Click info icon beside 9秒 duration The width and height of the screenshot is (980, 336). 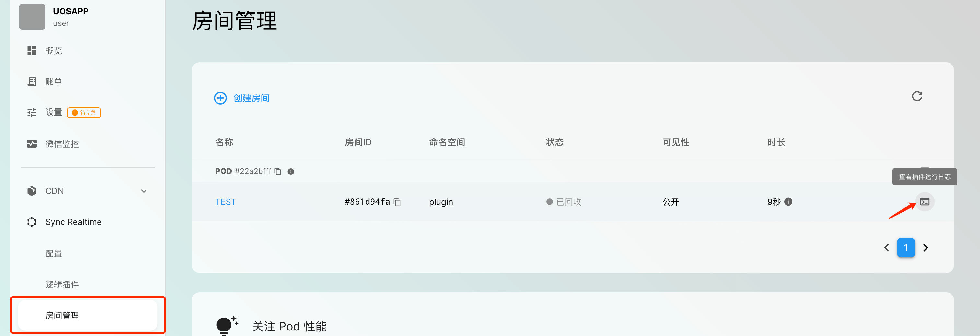click(788, 202)
